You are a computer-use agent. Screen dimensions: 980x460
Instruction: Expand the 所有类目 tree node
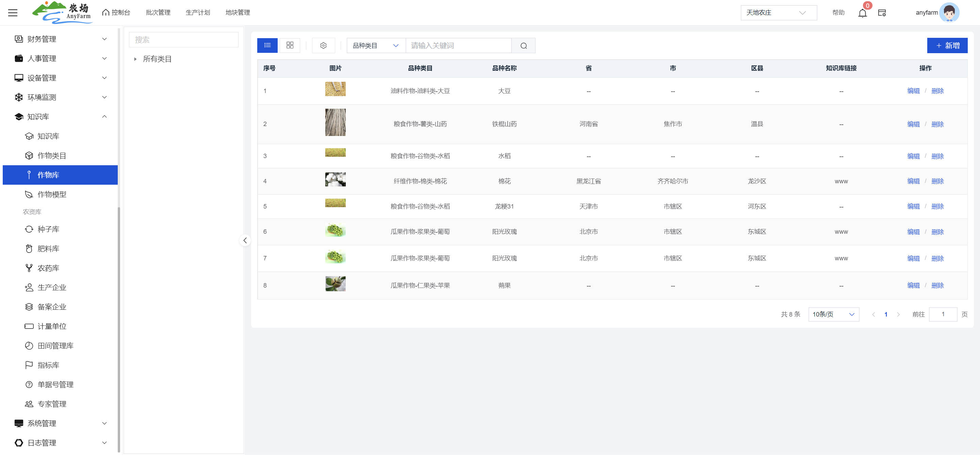click(x=135, y=59)
